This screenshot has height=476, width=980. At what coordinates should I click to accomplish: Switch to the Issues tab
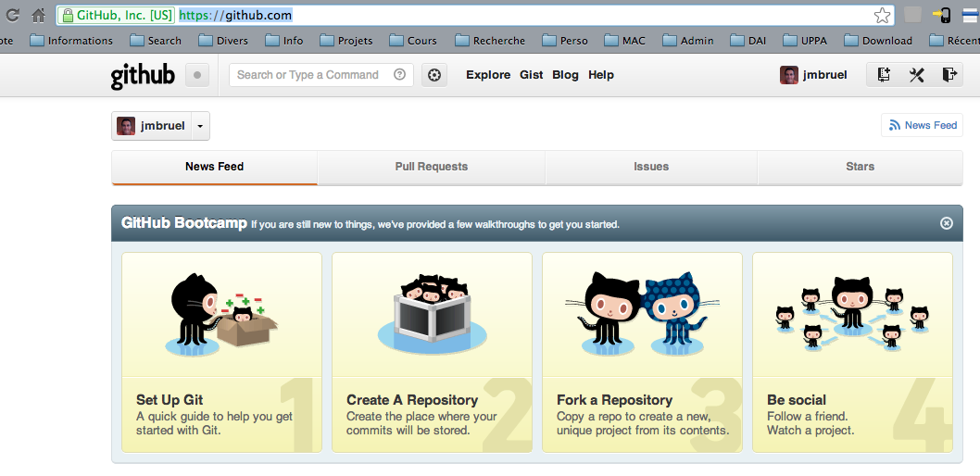pyautogui.click(x=651, y=167)
